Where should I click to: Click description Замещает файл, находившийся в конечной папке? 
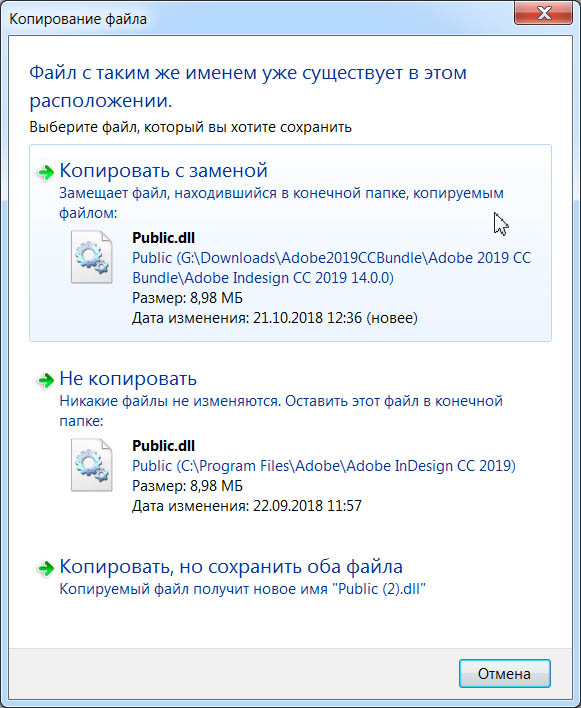click(281, 202)
